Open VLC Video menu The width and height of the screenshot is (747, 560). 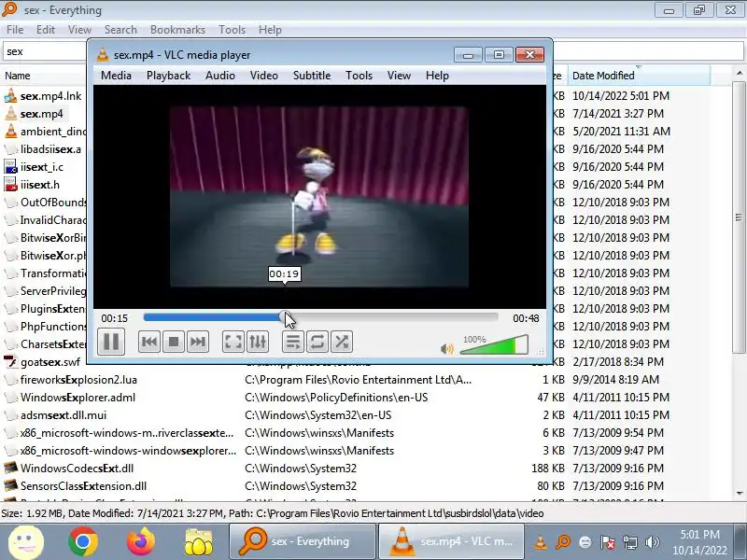coord(264,76)
